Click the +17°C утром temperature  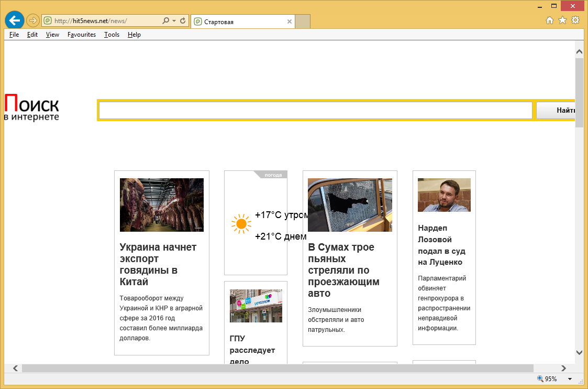tap(281, 215)
